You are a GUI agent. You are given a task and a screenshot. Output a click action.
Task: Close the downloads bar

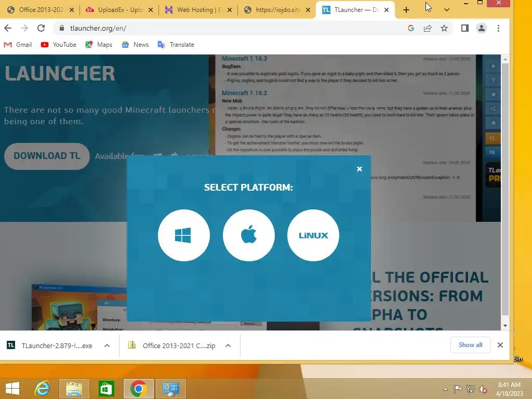pos(500,345)
